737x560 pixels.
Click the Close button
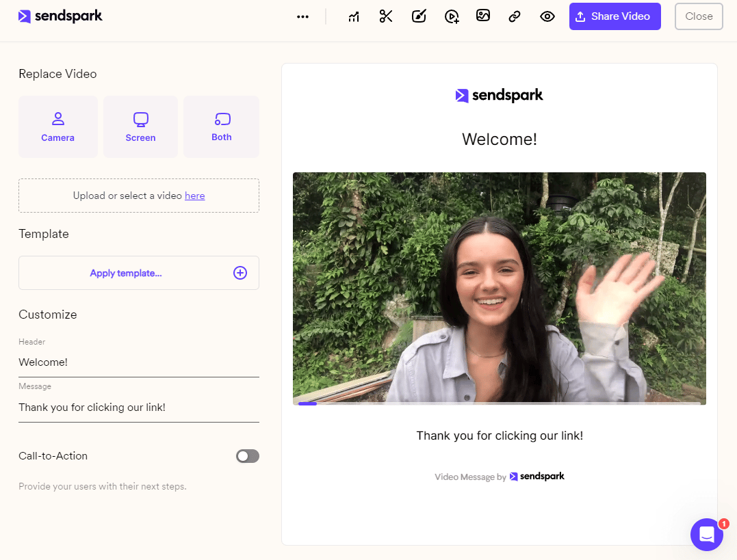click(699, 16)
